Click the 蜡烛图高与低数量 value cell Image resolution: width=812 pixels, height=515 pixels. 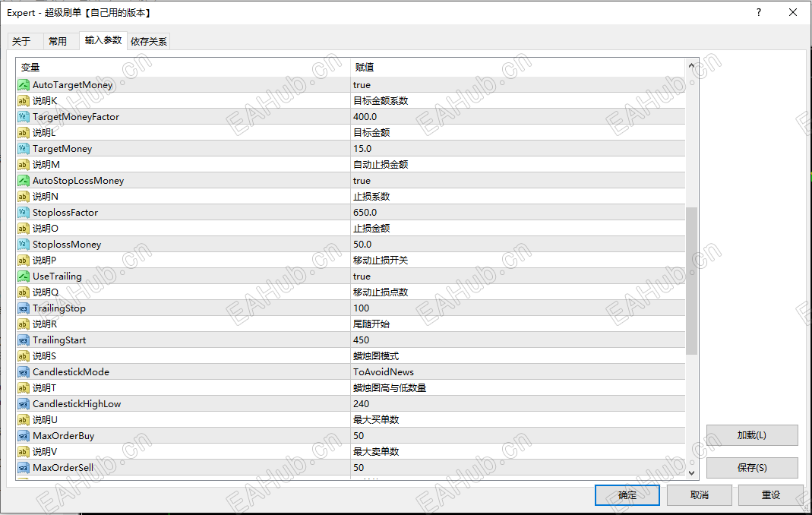pos(518,388)
